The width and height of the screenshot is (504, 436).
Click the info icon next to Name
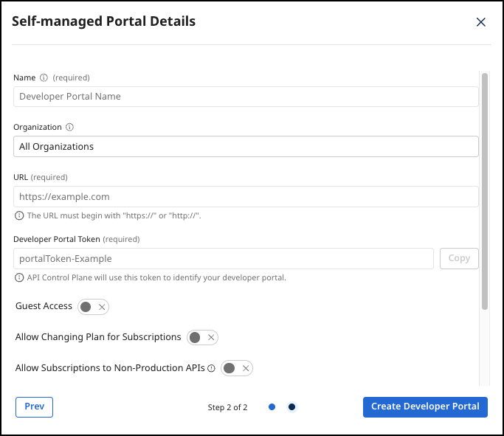pyautogui.click(x=44, y=77)
